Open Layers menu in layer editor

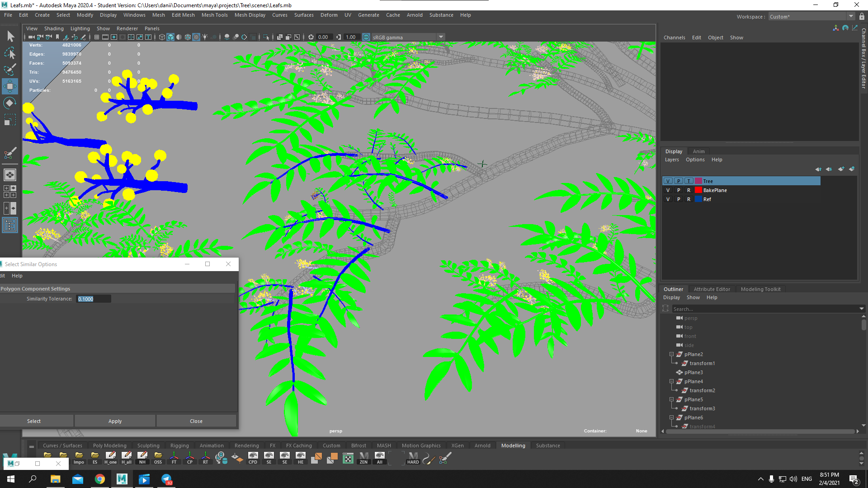point(672,160)
